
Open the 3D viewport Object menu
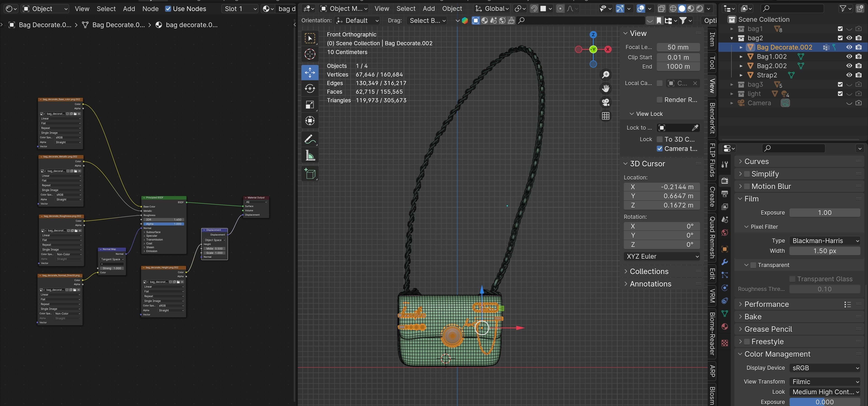452,9
